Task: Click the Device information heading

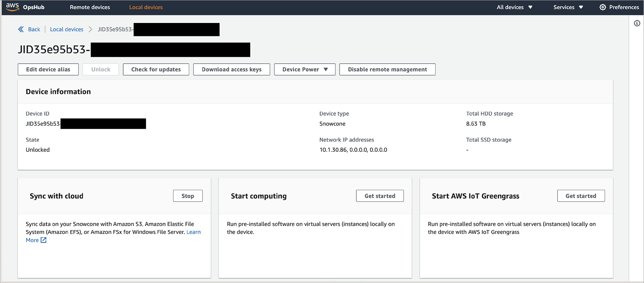Action: pos(58,92)
